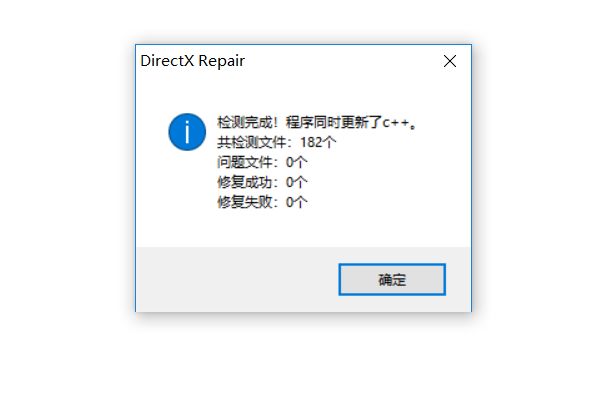Viewport: 606px width, 410px height.
Task: Click the 问题文件 label
Action: click(245, 162)
